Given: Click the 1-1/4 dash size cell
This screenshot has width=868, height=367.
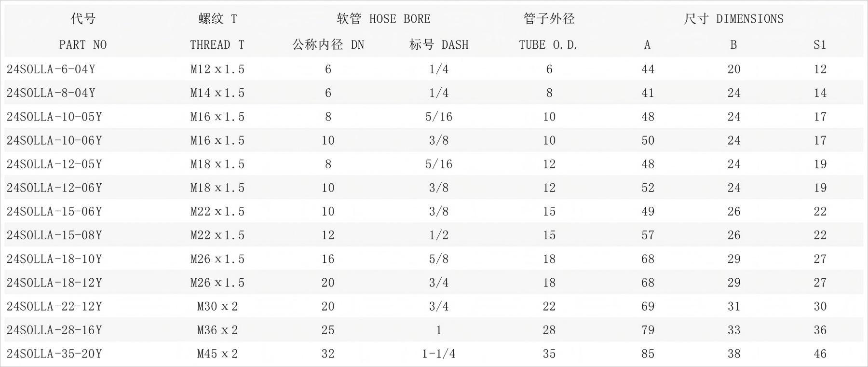Looking at the screenshot, I should coord(439,354).
